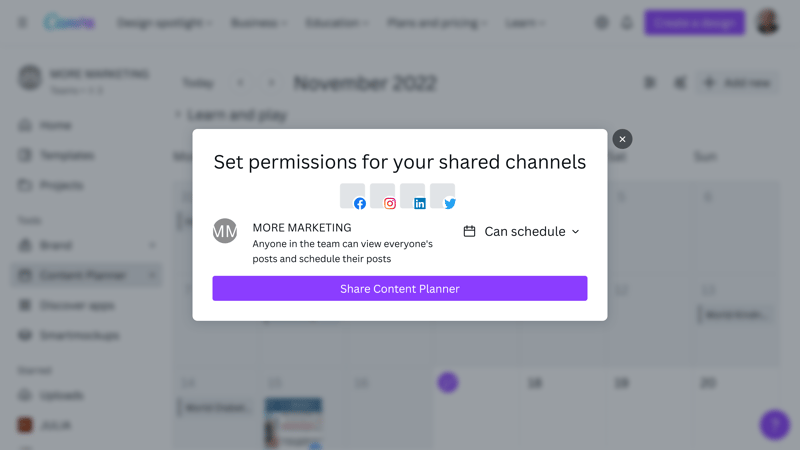The image size is (800, 450).
Task: Click the MORE MARKETING team avatar
Action: coord(225,231)
